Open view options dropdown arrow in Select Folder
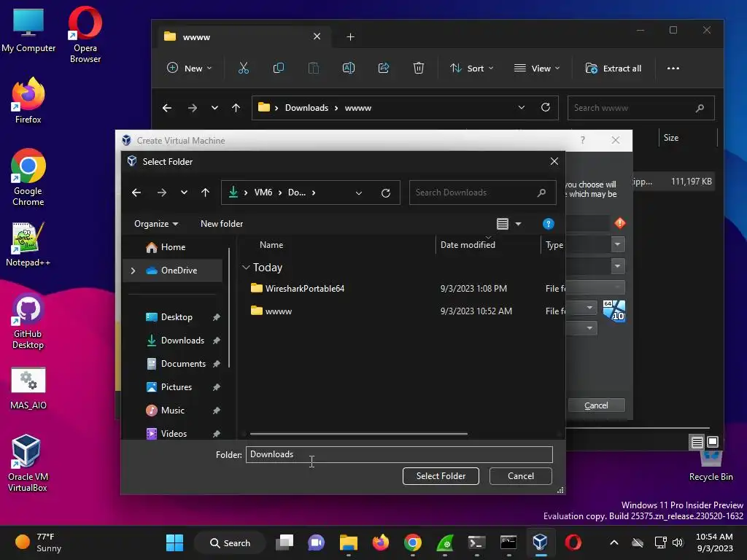 click(519, 224)
